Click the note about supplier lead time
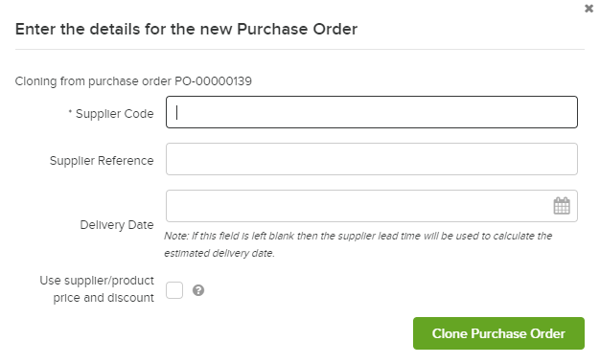This screenshot has width=600, height=364. [358, 236]
